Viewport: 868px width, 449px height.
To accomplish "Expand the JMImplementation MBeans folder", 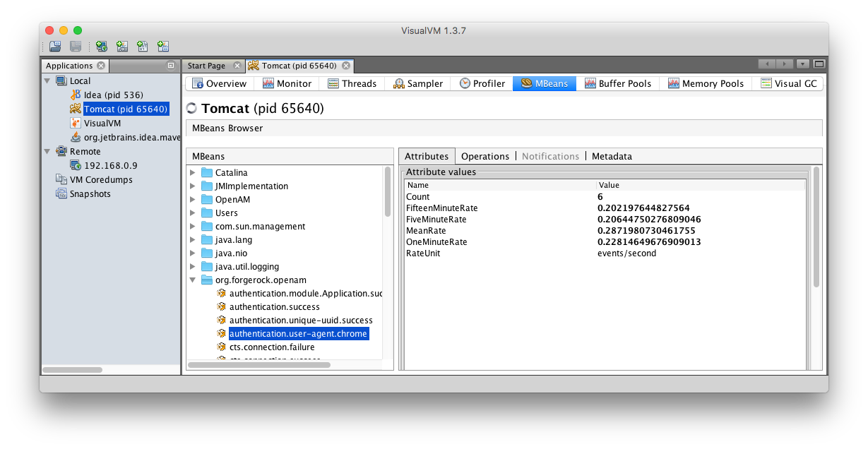I will tap(193, 186).
